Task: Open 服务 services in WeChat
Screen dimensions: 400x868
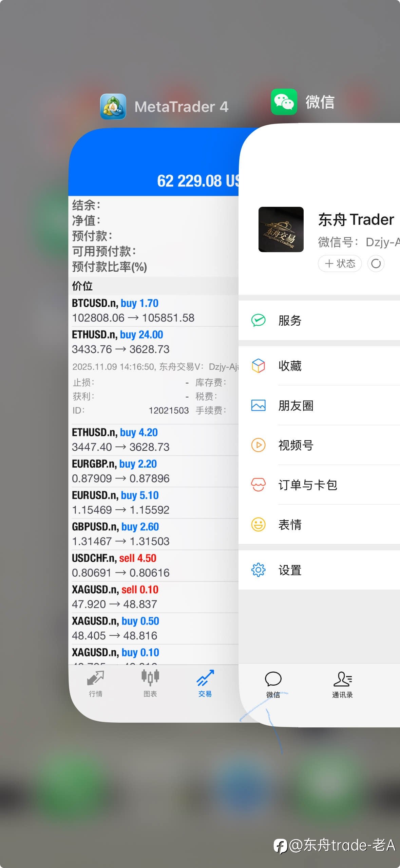Action: (x=319, y=320)
